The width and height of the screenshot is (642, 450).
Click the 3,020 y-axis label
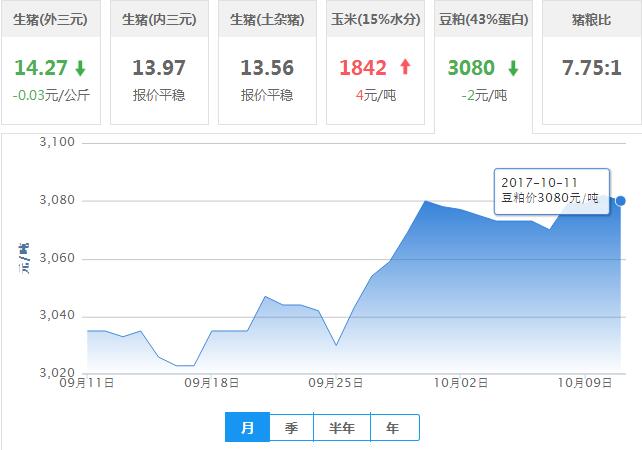[x=57, y=372]
